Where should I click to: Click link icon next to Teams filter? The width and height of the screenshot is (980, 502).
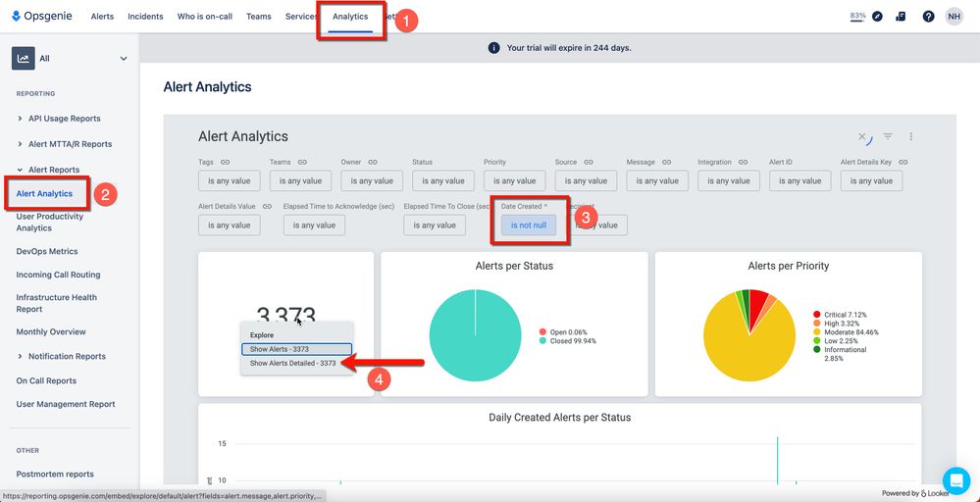point(302,163)
